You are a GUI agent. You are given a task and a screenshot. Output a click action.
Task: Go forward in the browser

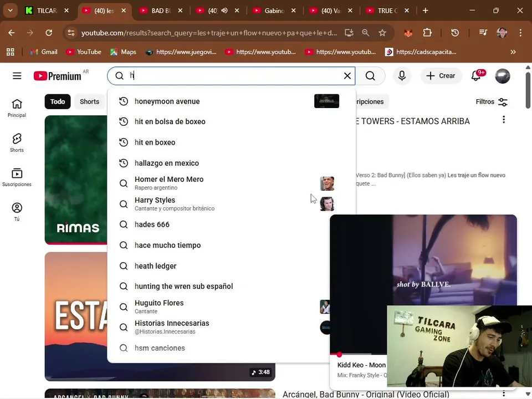[30, 33]
